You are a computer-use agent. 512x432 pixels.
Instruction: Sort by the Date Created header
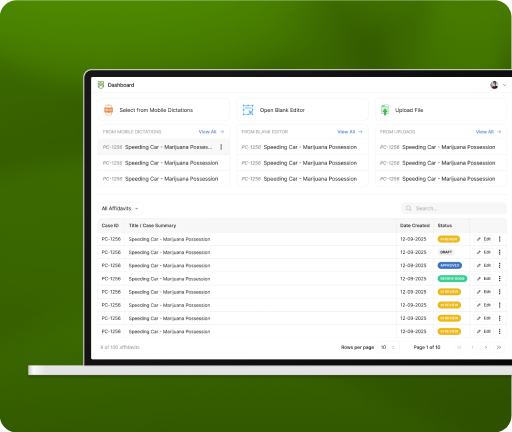(x=415, y=226)
